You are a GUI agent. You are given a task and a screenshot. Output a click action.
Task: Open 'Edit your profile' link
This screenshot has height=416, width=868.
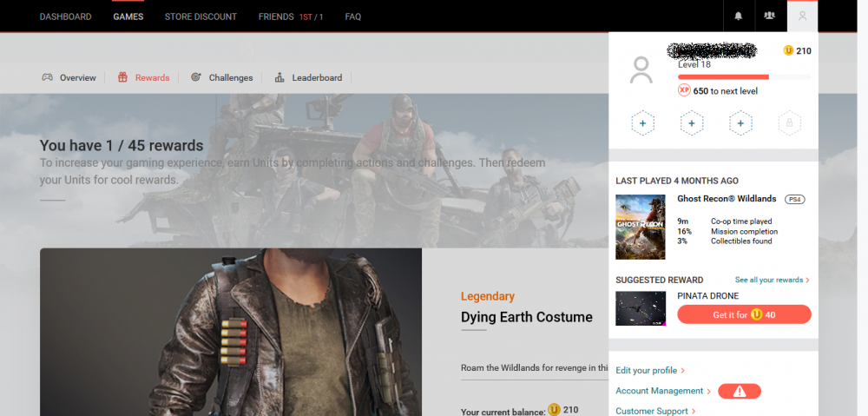650,371
